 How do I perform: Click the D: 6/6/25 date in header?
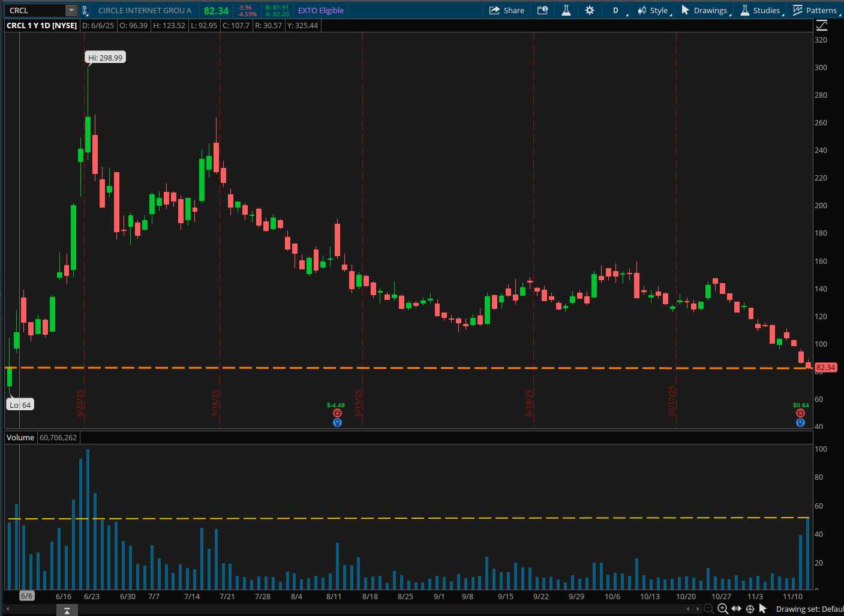(98, 25)
